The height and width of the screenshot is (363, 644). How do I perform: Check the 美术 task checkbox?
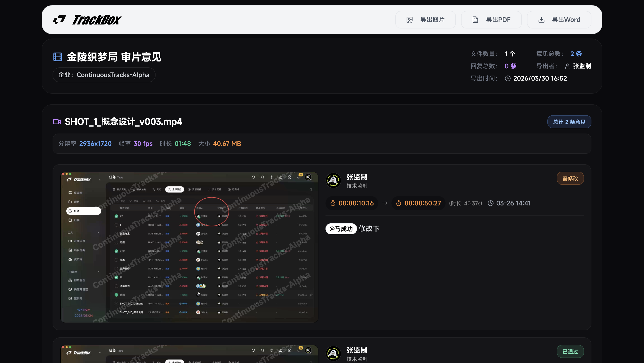tap(116, 260)
